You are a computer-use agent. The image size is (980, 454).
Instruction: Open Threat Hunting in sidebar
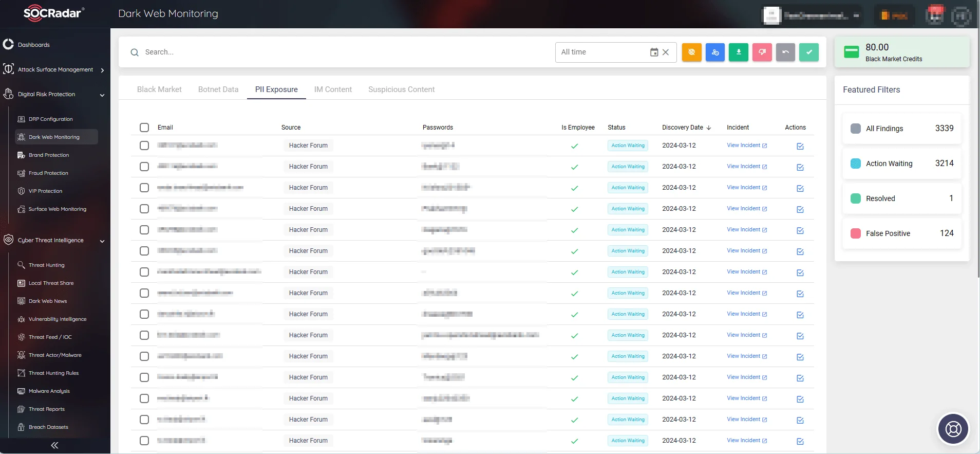pyautogui.click(x=46, y=265)
